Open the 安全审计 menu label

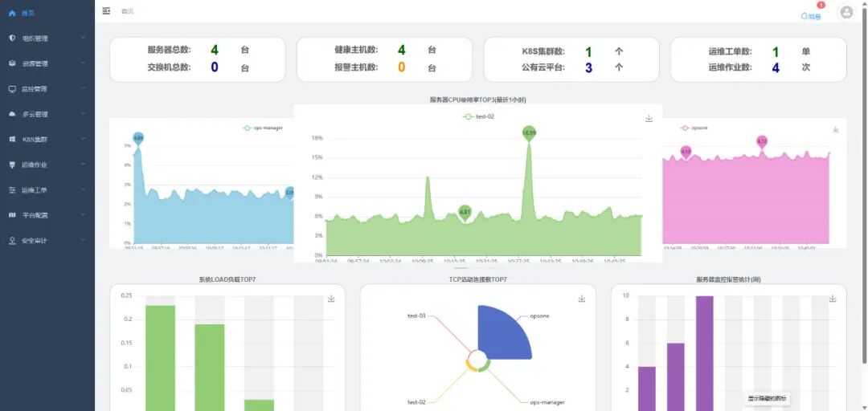[35, 241]
